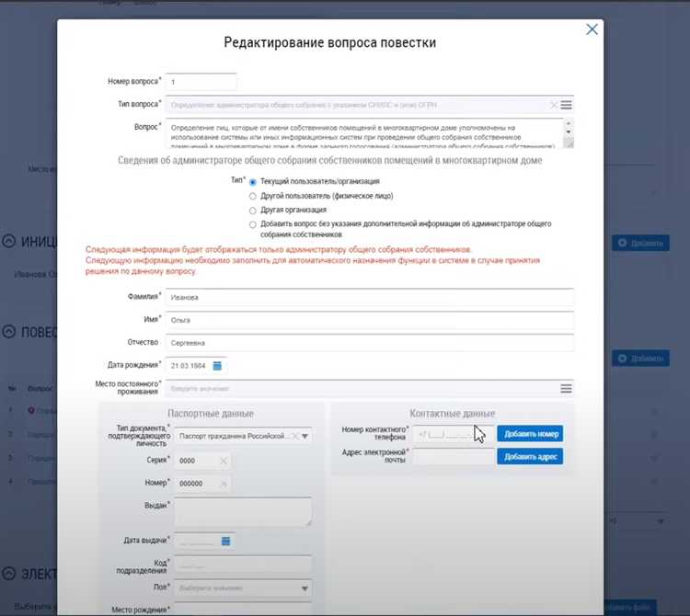The width and height of the screenshot is (690, 616).
Task: Open the Дата выдачи calendar picker
Action: tap(225, 542)
